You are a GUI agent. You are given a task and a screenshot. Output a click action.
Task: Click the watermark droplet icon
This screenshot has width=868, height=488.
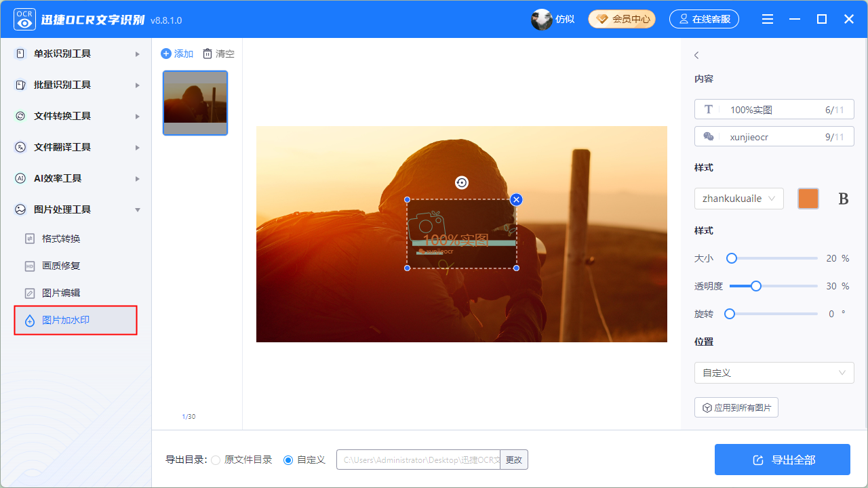[x=30, y=321]
